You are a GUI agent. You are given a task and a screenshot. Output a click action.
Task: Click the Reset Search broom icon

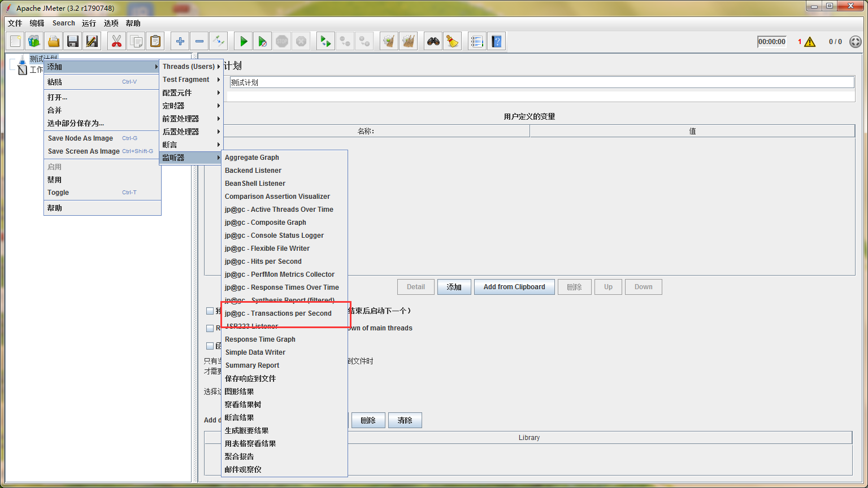pos(453,41)
